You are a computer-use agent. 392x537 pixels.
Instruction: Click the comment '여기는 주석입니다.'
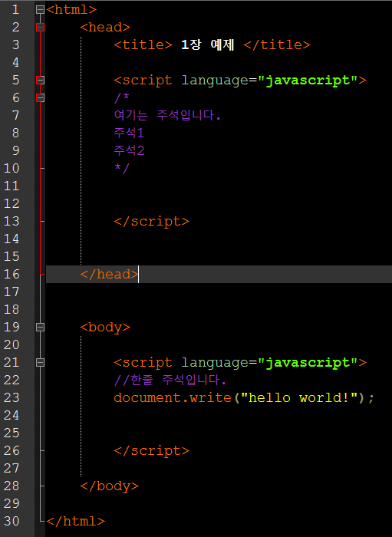167,115
